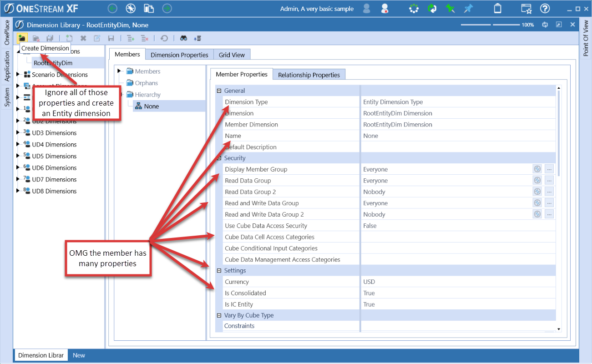
Task: Open the Point Of View side panel
Action: (586, 38)
